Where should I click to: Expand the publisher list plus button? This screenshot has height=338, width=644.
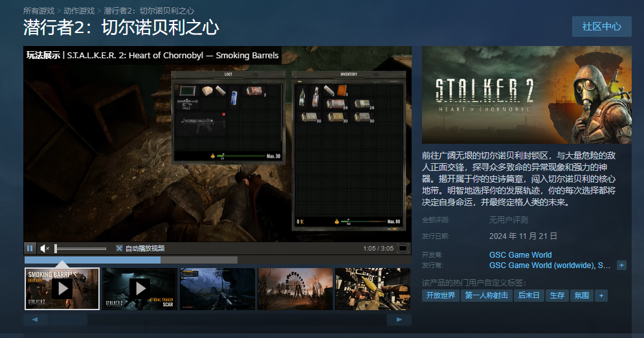pos(621,265)
